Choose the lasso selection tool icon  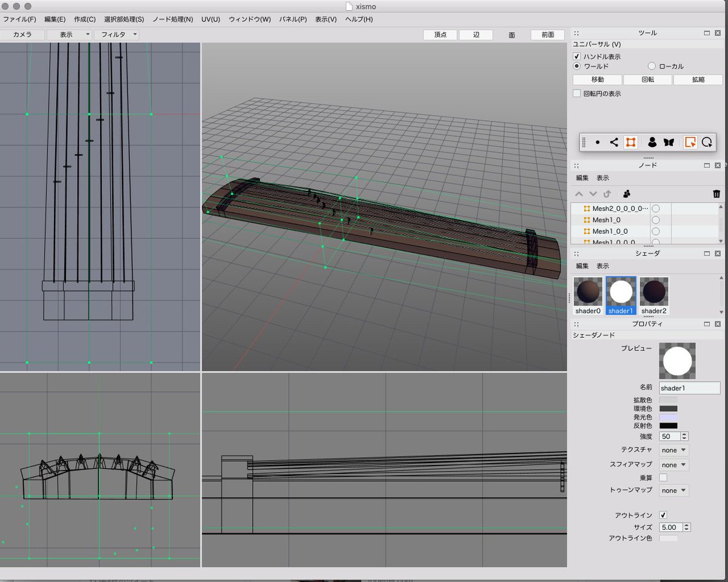707,142
